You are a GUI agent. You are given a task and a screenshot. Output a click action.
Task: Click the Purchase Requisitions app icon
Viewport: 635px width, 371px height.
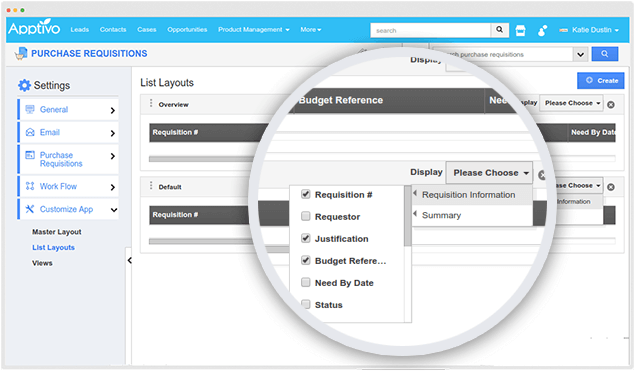point(21,54)
